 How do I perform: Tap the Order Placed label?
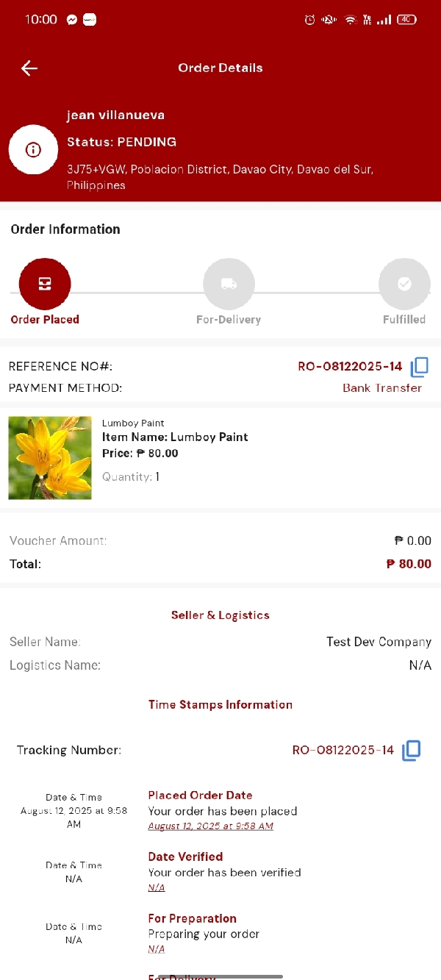point(45,320)
